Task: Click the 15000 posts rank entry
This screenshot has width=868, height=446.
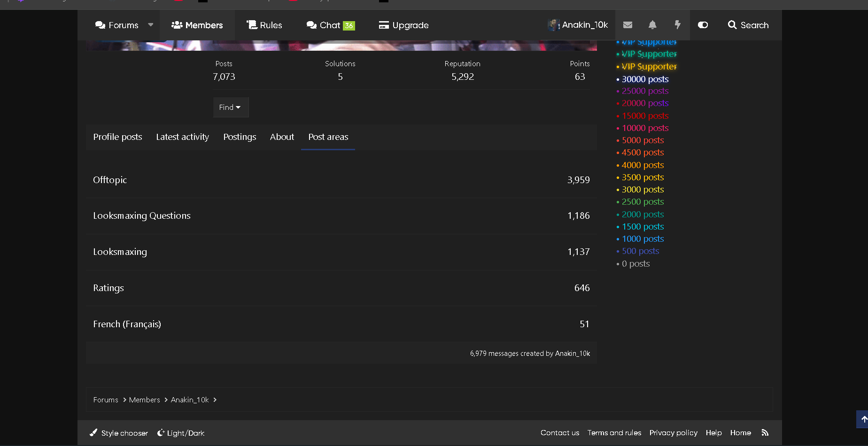Action: (x=645, y=116)
